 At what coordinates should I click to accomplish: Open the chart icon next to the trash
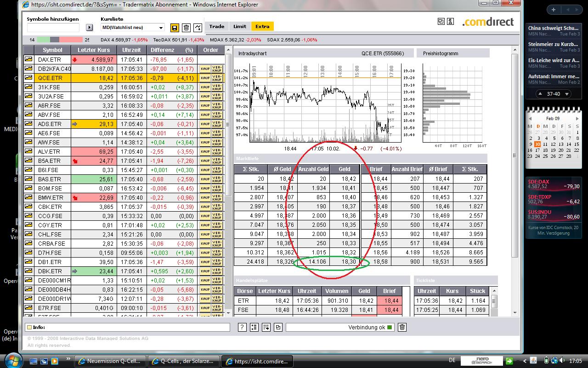click(x=198, y=28)
